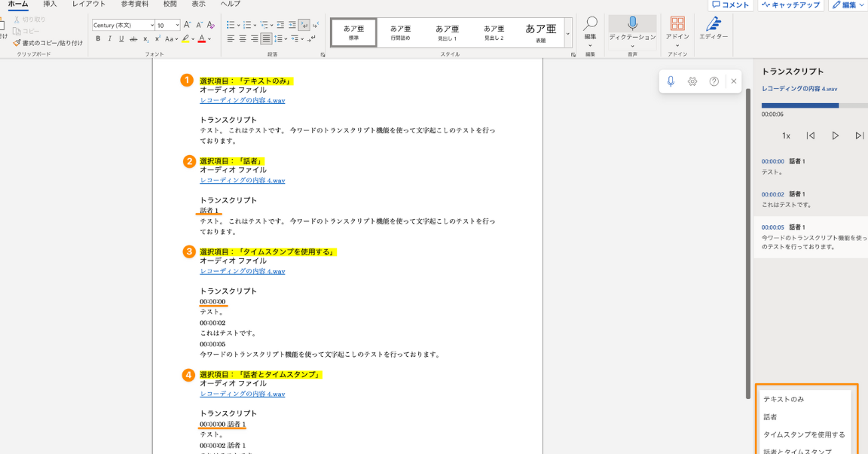This screenshot has height=454, width=868.
Task: Open dictation settings gear icon
Action: (692, 81)
